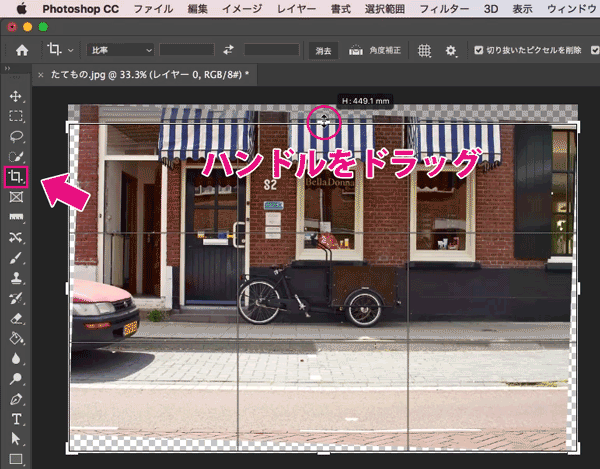Select the Lasso tool
This screenshot has width=600, height=469.
16,136
